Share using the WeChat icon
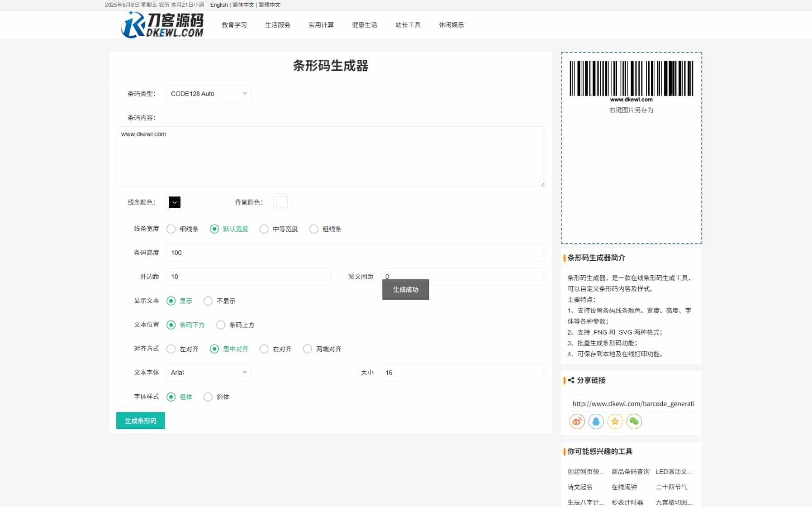The image size is (812, 507). (635, 421)
